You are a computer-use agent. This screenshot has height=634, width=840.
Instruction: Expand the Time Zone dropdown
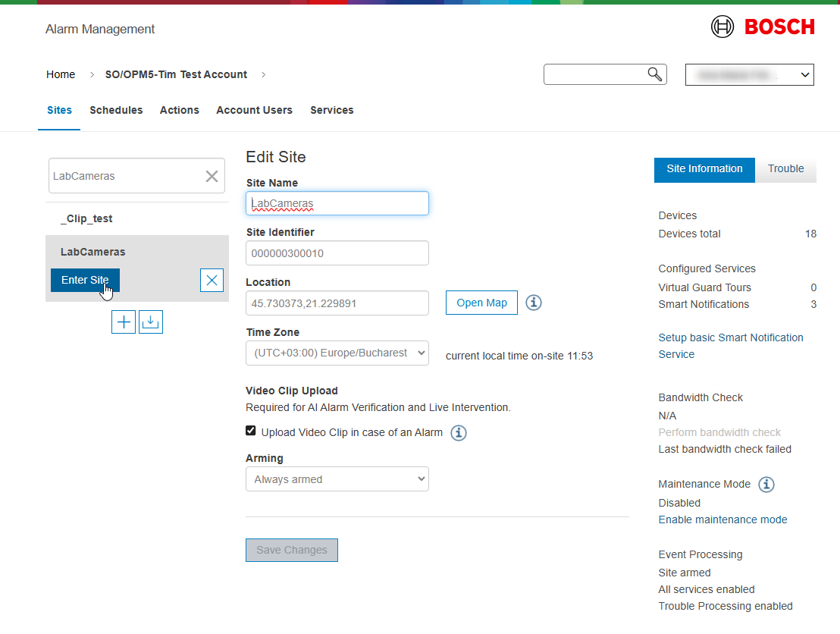tap(337, 353)
